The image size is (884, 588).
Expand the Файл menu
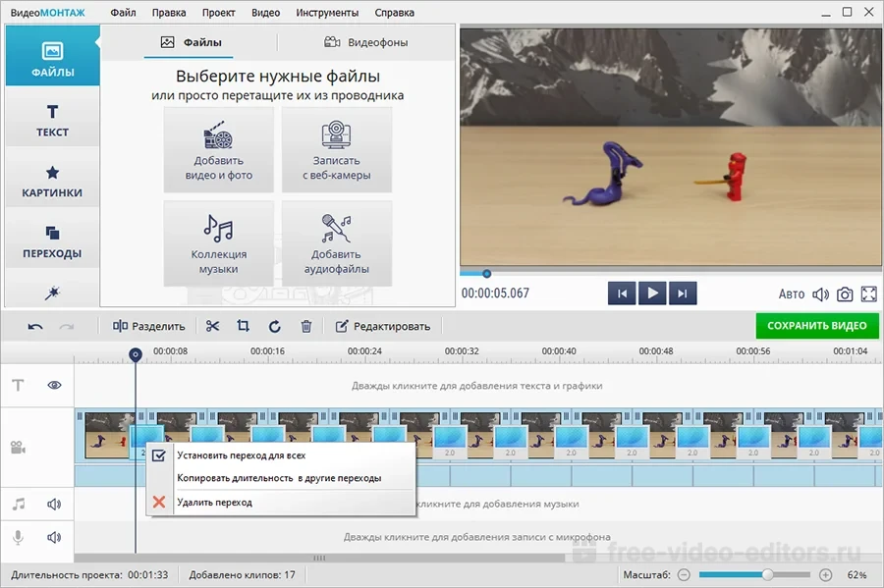[124, 13]
